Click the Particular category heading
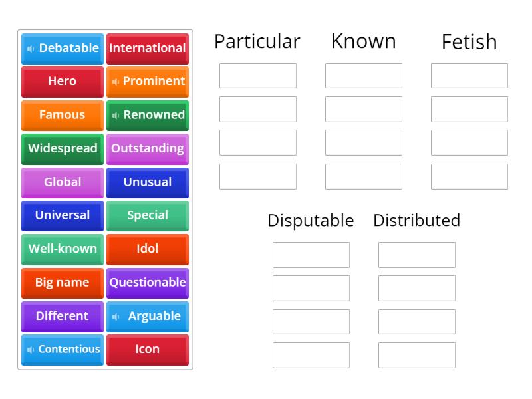The image size is (532, 399). pyautogui.click(x=257, y=41)
